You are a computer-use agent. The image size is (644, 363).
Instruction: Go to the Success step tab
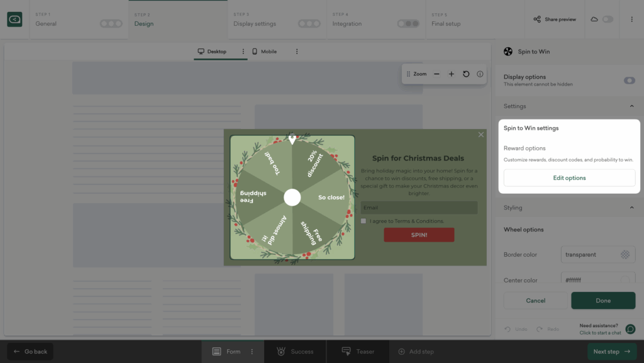click(x=295, y=352)
